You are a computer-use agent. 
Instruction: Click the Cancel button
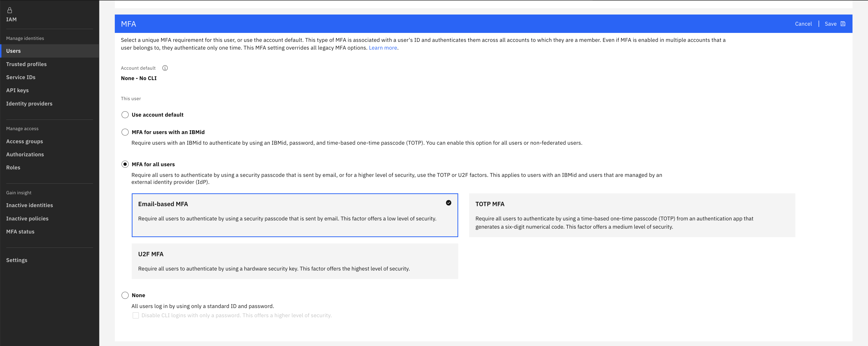point(803,23)
